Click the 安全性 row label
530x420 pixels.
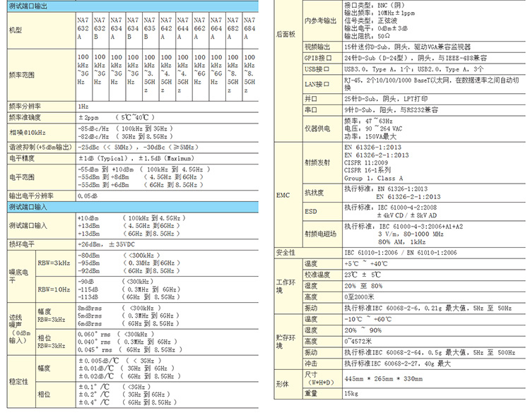click(x=285, y=252)
